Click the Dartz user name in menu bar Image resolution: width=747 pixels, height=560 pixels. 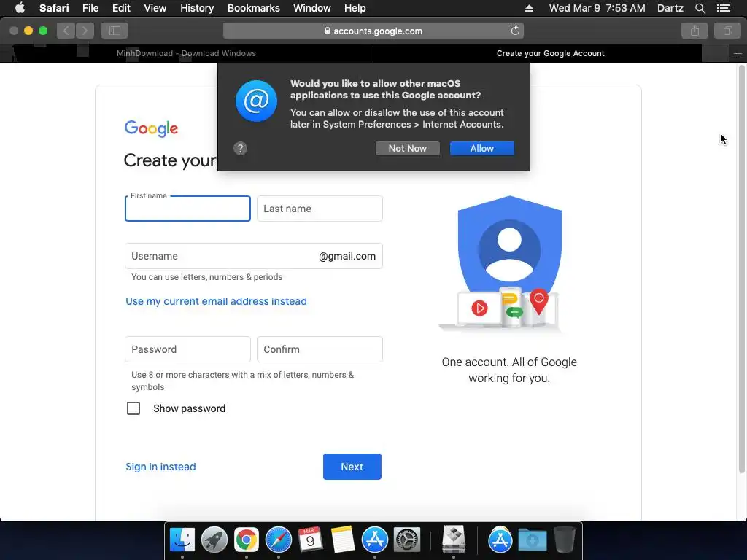coord(670,8)
